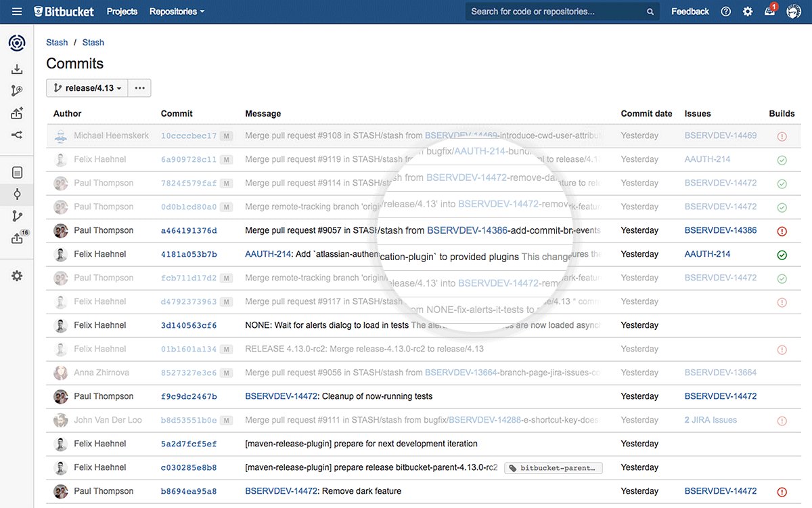Click failed build icon for 01b1601a134 row
The width and height of the screenshot is (812, 508).
[x=782, y=350]
